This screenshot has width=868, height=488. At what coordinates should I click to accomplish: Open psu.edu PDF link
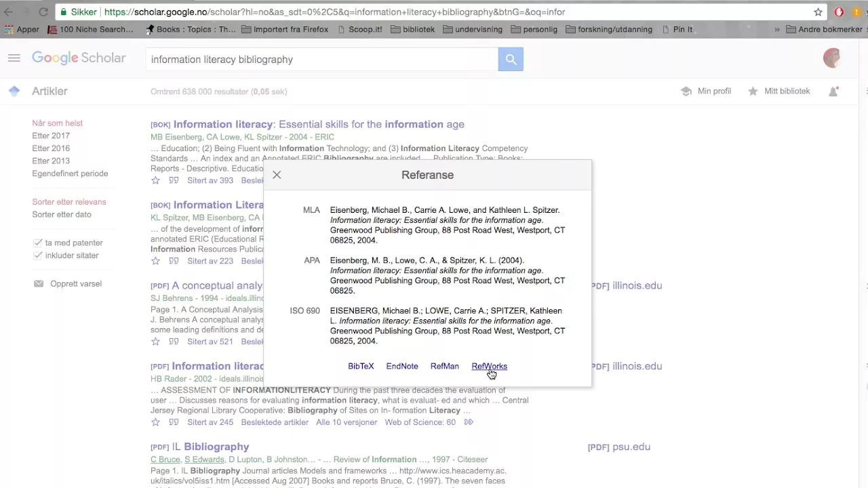tap(619, 447)
